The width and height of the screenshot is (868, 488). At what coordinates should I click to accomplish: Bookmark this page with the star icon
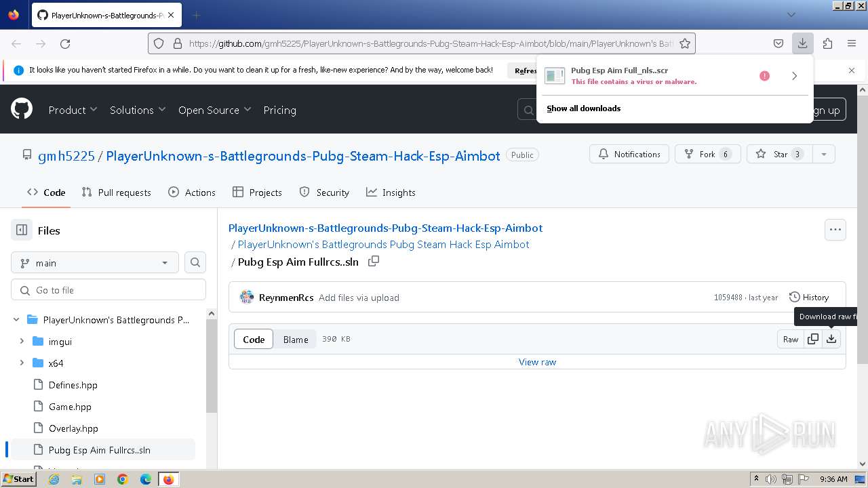[x=685, y=43]
